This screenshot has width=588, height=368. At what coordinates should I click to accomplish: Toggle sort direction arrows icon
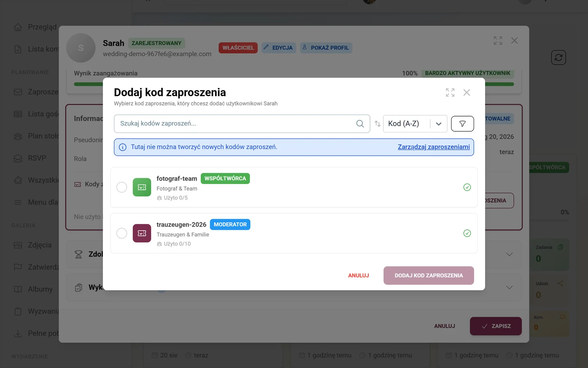coord(377,123)
